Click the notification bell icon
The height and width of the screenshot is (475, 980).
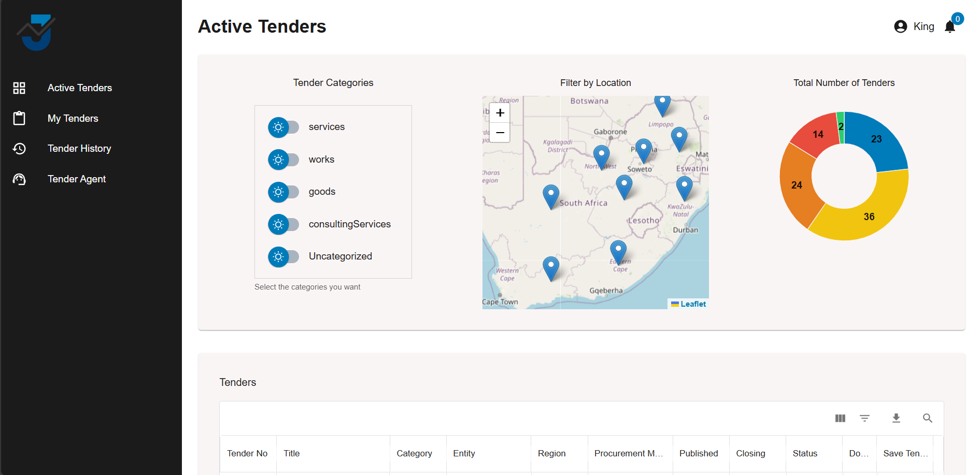(949, 27)
